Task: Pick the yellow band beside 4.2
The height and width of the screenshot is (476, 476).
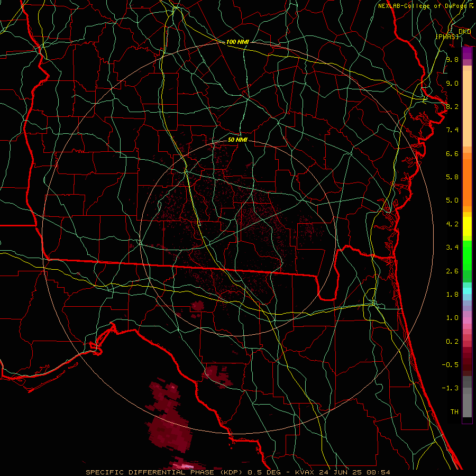Action: 467,226
